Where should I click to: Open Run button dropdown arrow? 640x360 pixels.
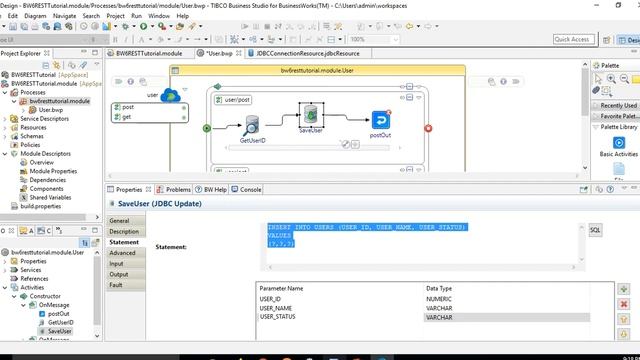point(152,26)
